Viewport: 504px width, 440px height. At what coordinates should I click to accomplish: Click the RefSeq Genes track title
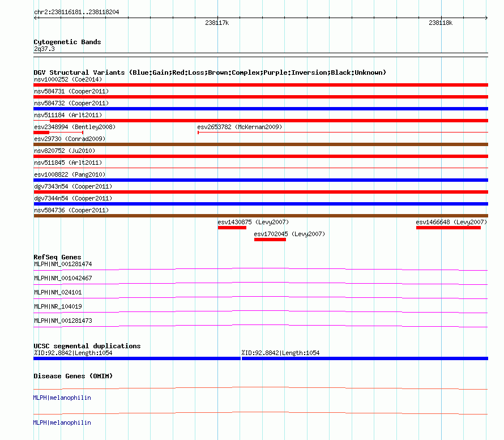(57, 257)
